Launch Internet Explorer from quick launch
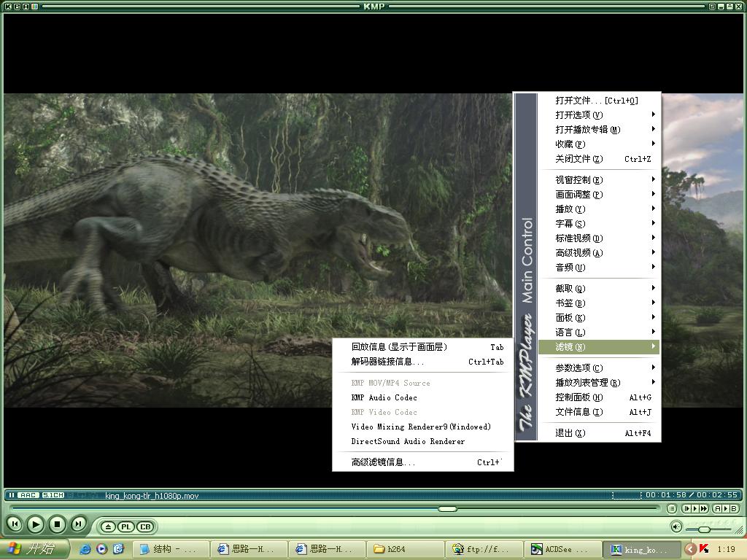Screen dimensions: 747x560 click(86, 550)
